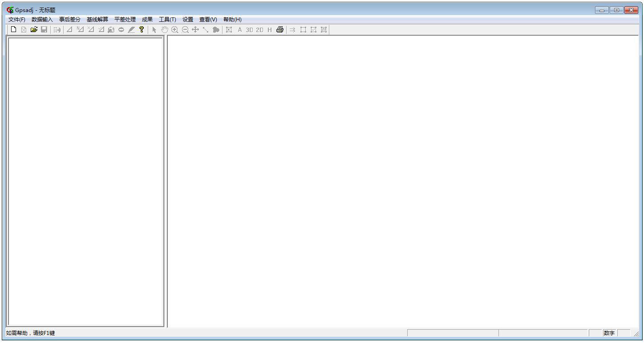Maximize the Gpsadj window
This screenshot has height=343, width=644.
click(616, 10)
